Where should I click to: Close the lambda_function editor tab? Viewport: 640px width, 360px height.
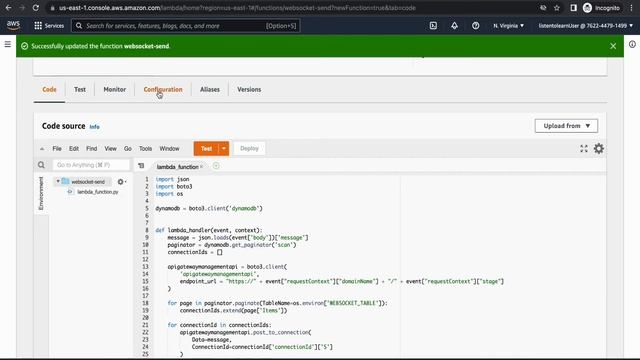pyautogui.click(x=202, y=167)
